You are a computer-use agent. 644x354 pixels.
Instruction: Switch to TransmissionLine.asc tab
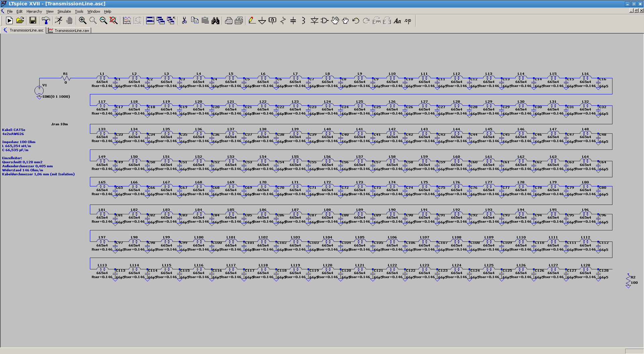pyautogui.click(x=23, y=30)
